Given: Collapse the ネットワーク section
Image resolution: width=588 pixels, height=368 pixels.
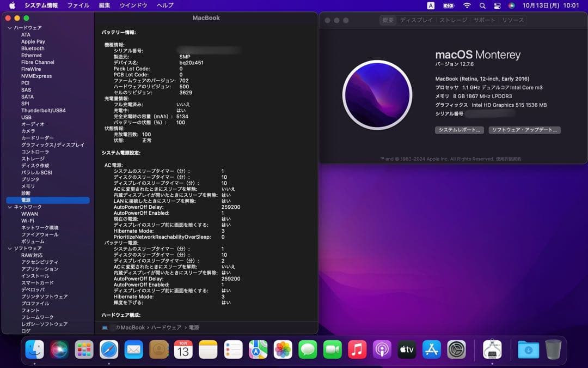Looking at the screenshot, I should [x=10, y=207].
